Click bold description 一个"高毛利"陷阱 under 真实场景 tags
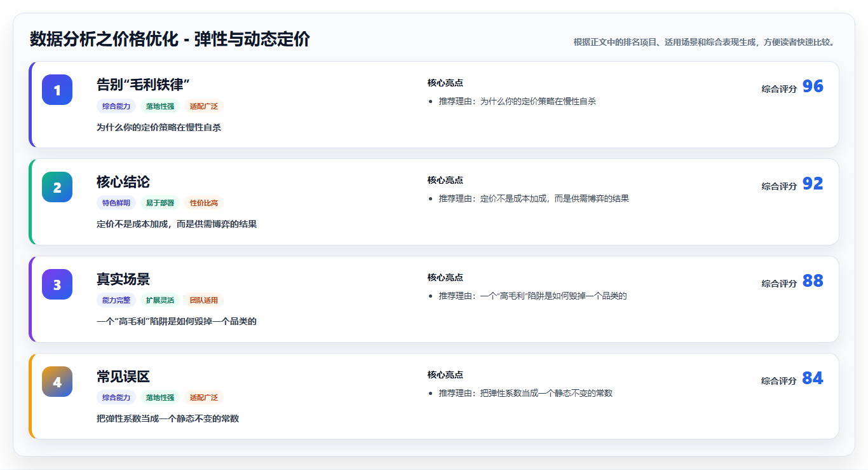Image resolution: width=868 pixels, height=470 pixels. 177,322
